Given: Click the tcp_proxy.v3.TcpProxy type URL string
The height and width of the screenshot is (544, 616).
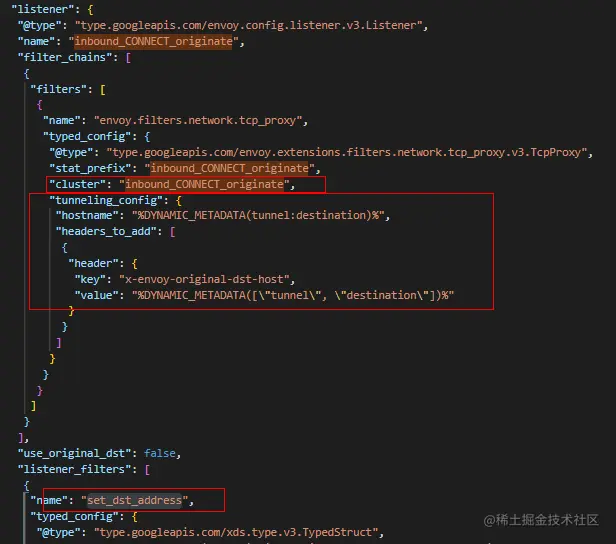Looking at the screenshot, I should [x=346, y=152].
